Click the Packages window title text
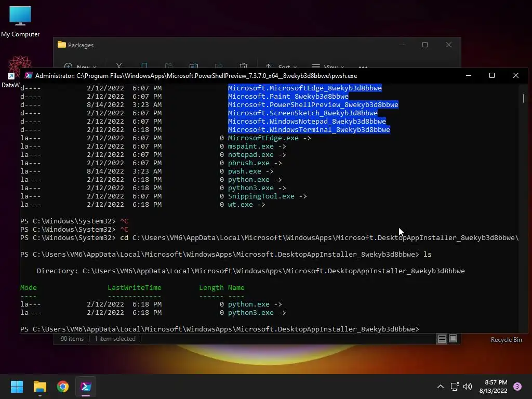Image resolution: width=532 pixels, height=399 pixels. (x=81, y=45)
